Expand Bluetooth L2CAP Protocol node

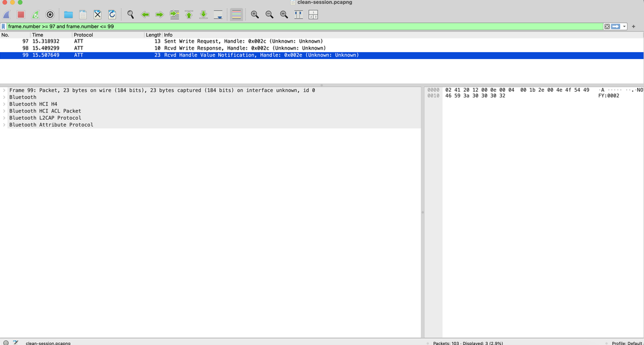tap(4, 118)
